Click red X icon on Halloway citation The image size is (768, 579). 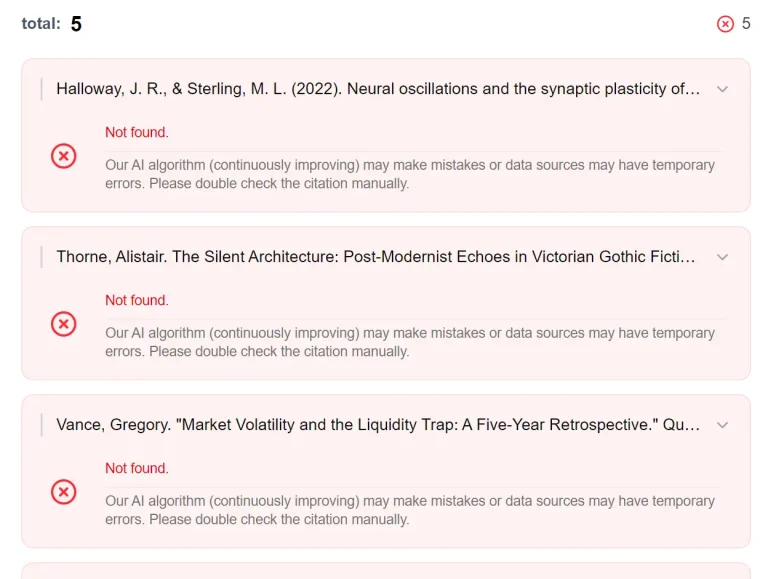click(63, 156)
